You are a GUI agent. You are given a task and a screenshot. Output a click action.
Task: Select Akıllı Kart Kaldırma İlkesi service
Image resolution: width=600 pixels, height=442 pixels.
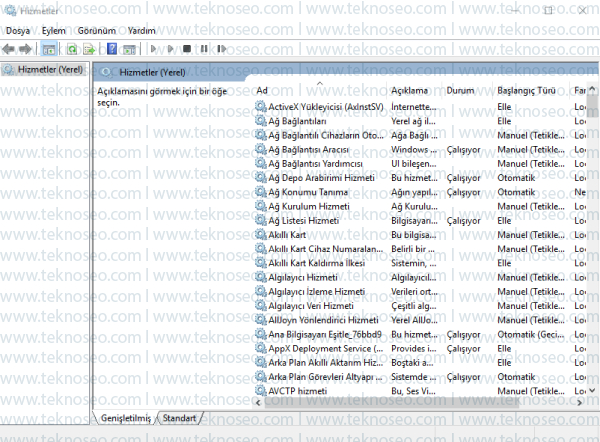coord(316,263)
